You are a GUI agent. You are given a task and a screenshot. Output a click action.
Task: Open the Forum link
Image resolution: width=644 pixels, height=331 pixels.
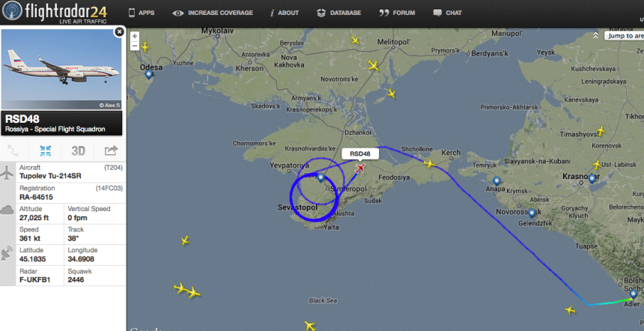click(397, 13)
